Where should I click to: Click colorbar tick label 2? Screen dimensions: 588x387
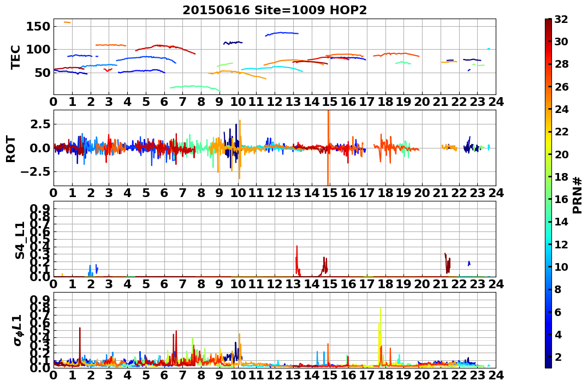[x=557, y=356]
